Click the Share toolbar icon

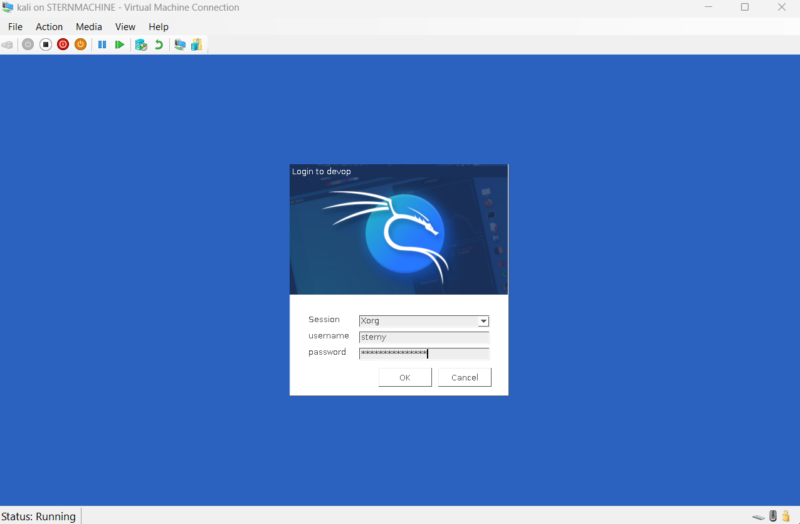[x=196, y=45]
